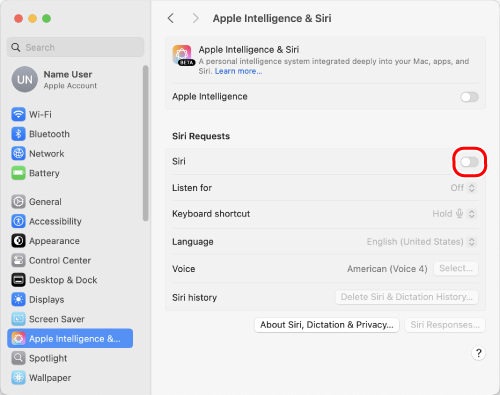Turn on the Siri switch
This screenshot has width=500, height=395.
coord(469,162)
